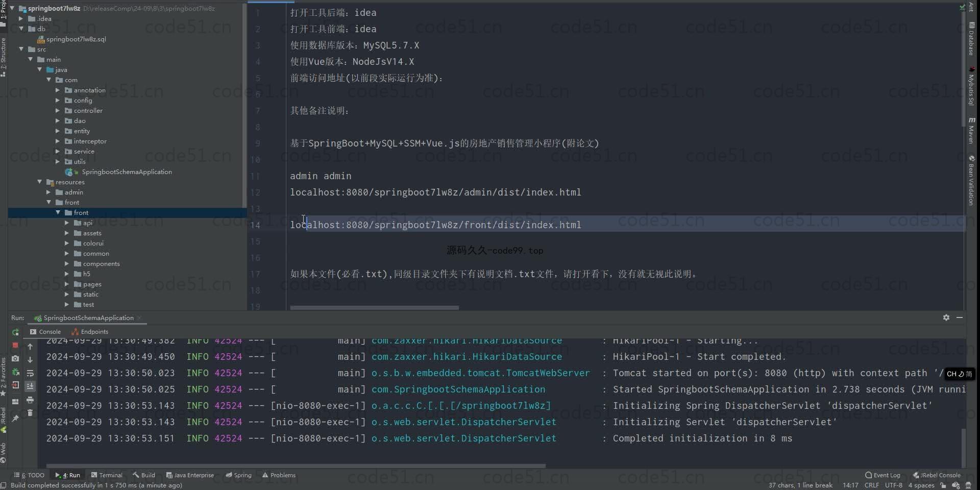The height and width of the screenshot is (490, 980).
Task: Open the Build tool window tab
Action: (x=144, y=475)
